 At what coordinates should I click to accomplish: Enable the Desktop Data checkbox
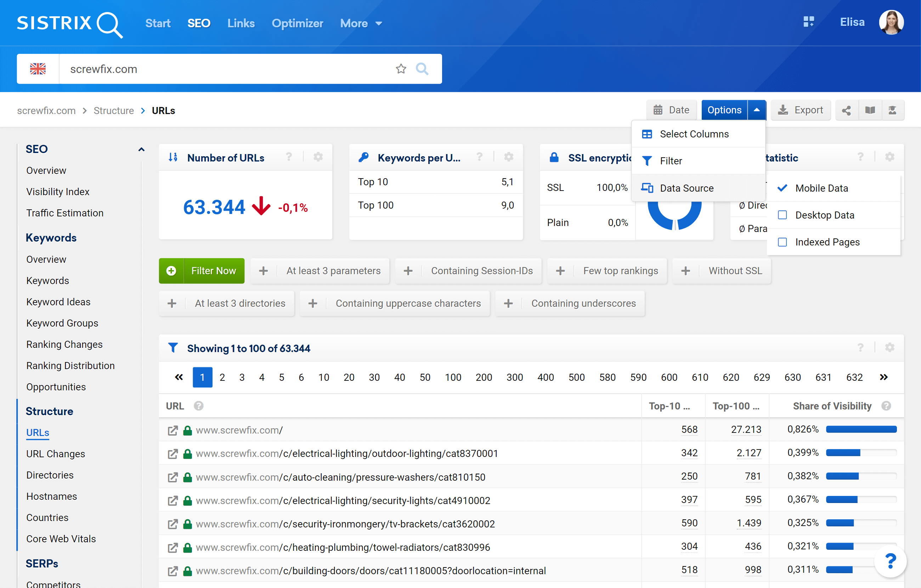(x=782, y=215)
